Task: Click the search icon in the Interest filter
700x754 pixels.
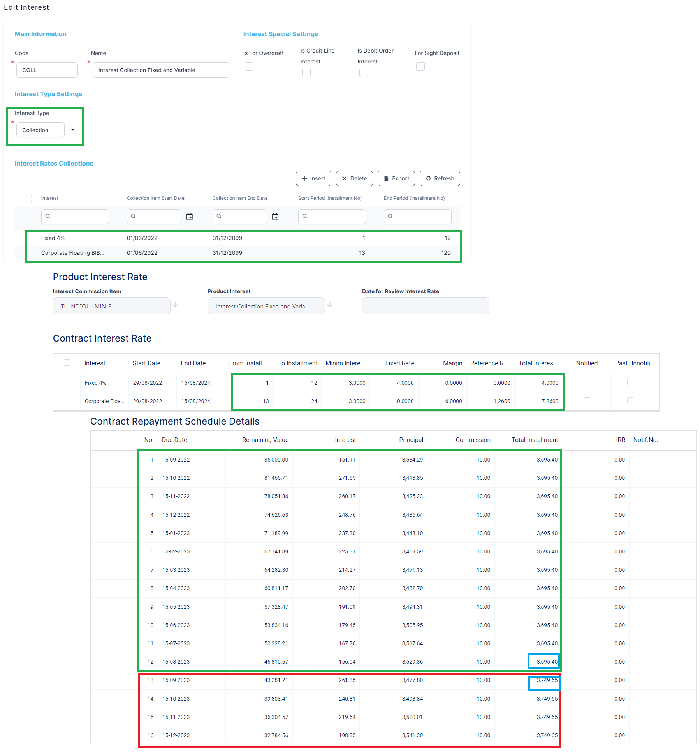Action: [48, 216]
